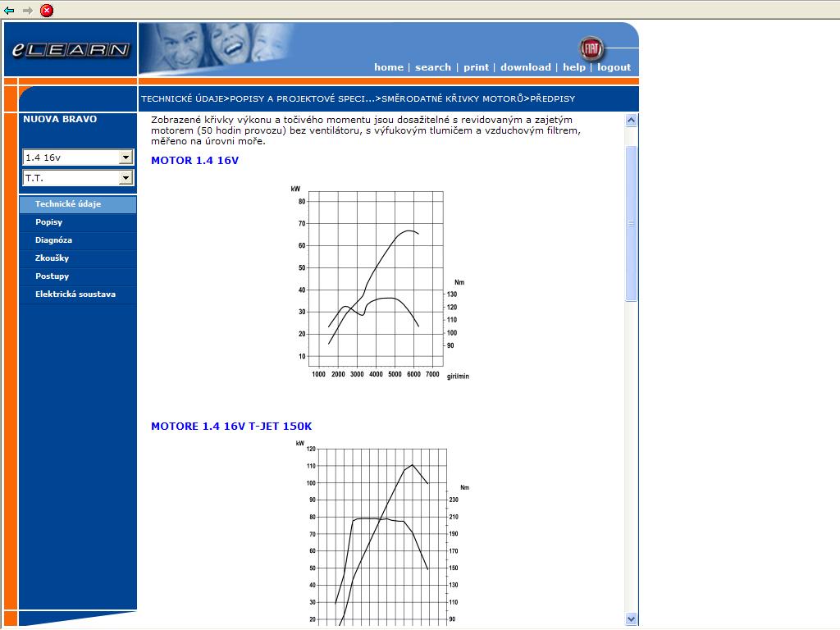Click the scrollbar down arrow
840x630 pixels.
coord(631,619)
